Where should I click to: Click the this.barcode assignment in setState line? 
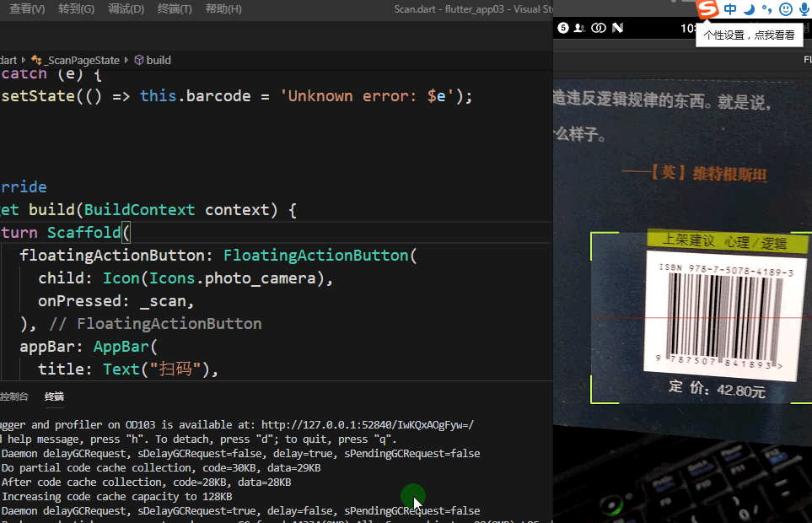(196, 96)
